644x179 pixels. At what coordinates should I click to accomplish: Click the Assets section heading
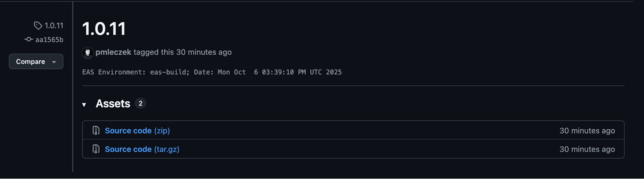pyautogui.click(x=113, y=104)
